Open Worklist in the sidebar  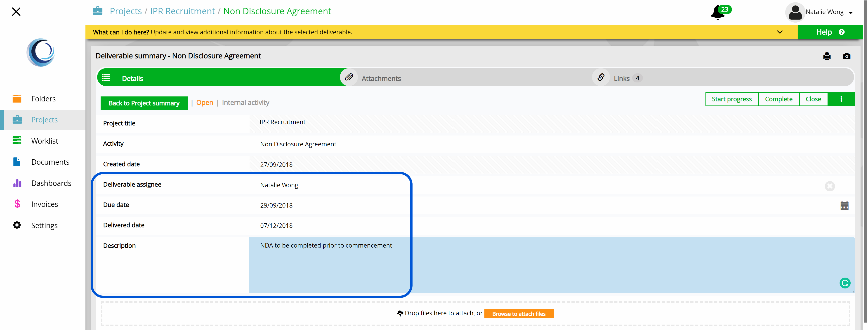coord(43,141)
